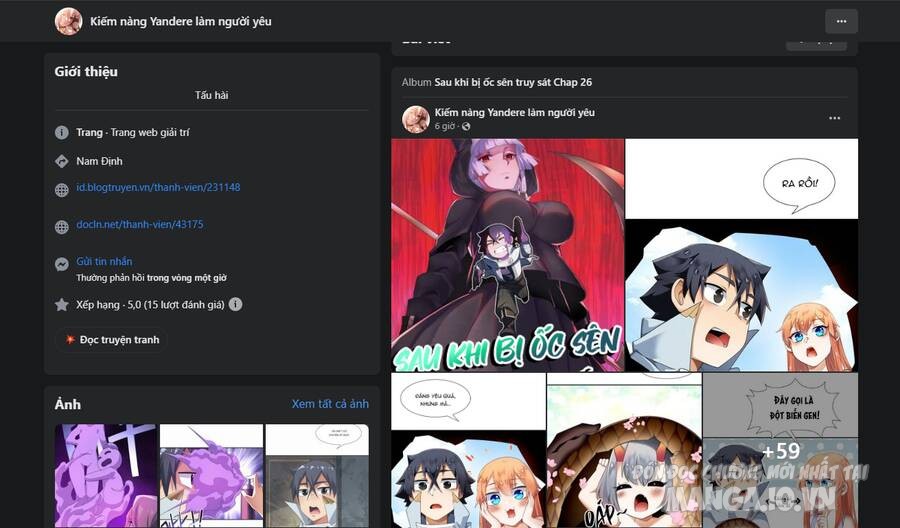Click the page avatar in the header
Image resolution: width=900 pixels, height=528 pixels.
tap(68, 21)
